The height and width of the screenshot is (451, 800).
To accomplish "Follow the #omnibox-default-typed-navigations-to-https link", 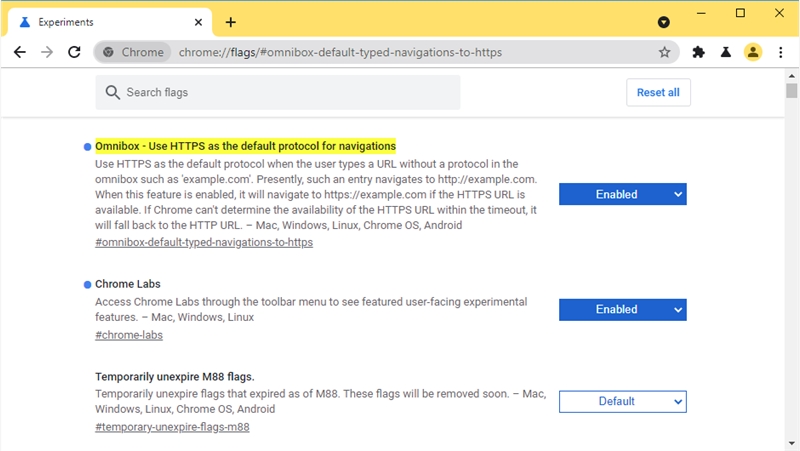I will click(x=204, y=242).
